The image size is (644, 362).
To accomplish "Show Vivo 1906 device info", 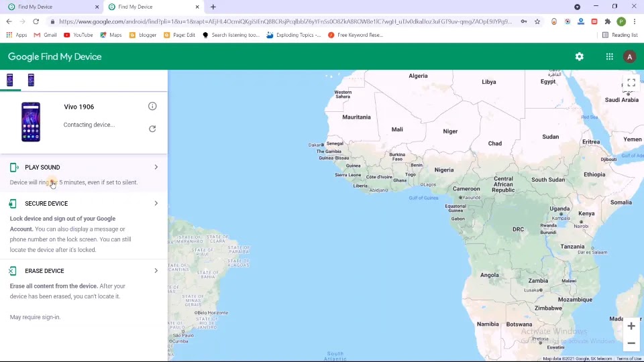I will point(152,107).
